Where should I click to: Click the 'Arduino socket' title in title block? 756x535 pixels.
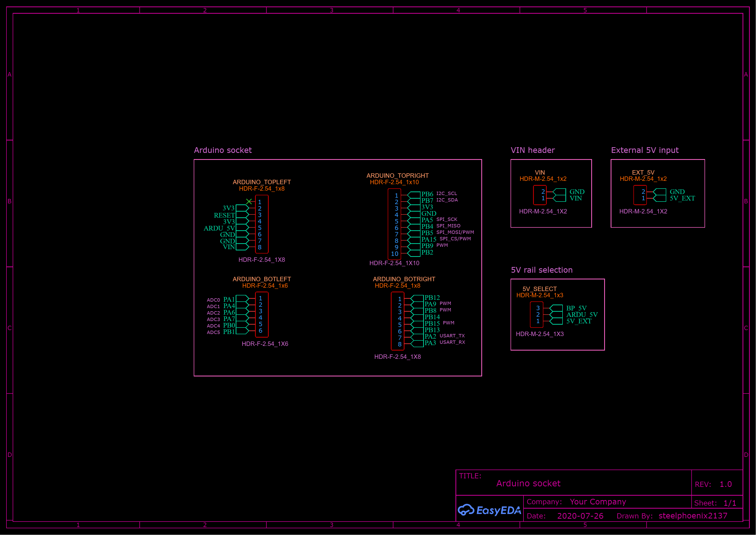[x=528, y=483]
